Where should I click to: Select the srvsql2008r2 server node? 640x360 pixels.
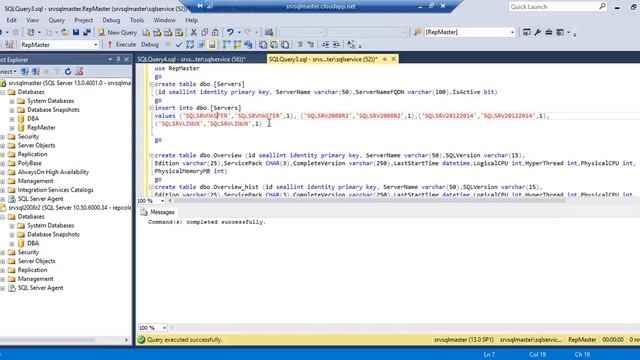click(69, 208)
